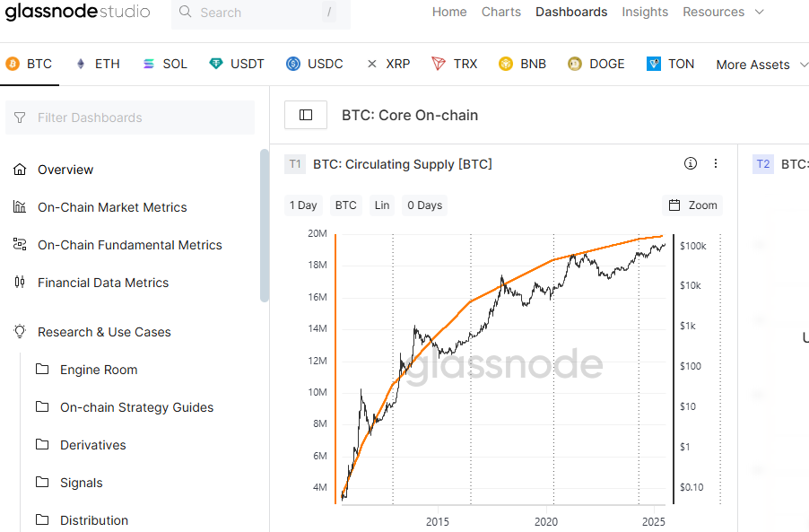Select the Toncoin TON icon
This screenshot has height=532, width=809.
coord(654,64)
